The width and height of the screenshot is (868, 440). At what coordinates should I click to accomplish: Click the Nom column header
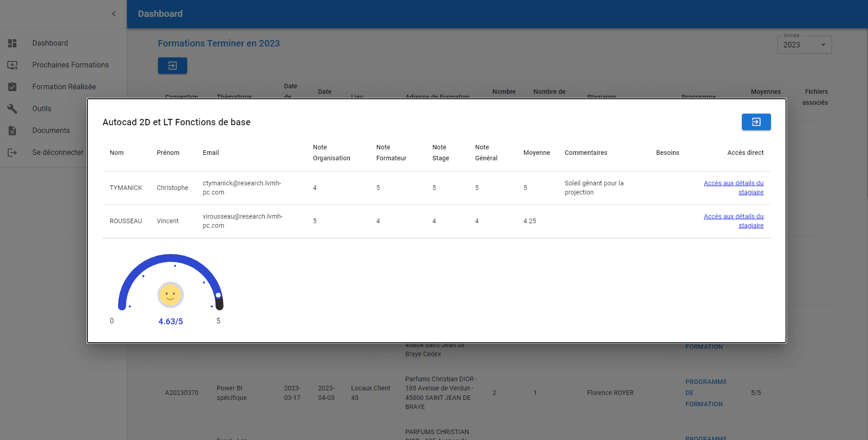tap(117, 153)
